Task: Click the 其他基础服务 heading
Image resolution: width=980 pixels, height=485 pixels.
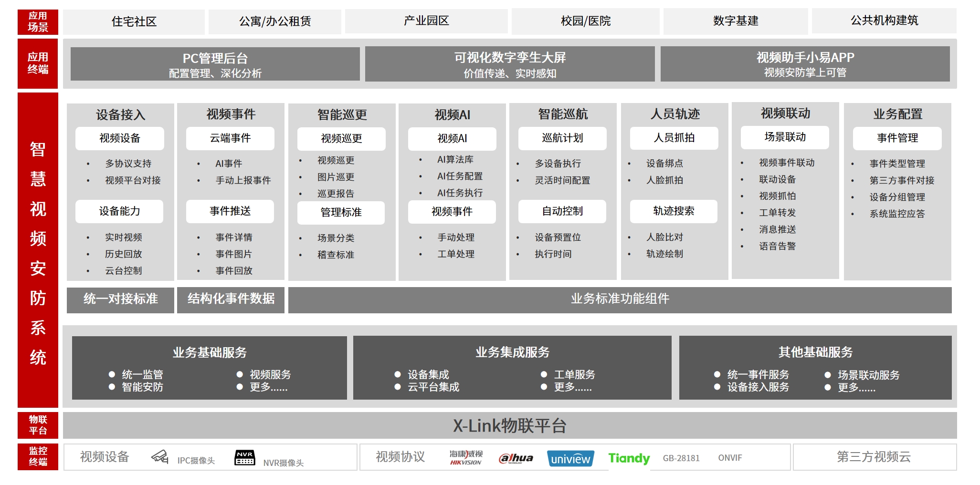Action: click(x=815, y=352)
